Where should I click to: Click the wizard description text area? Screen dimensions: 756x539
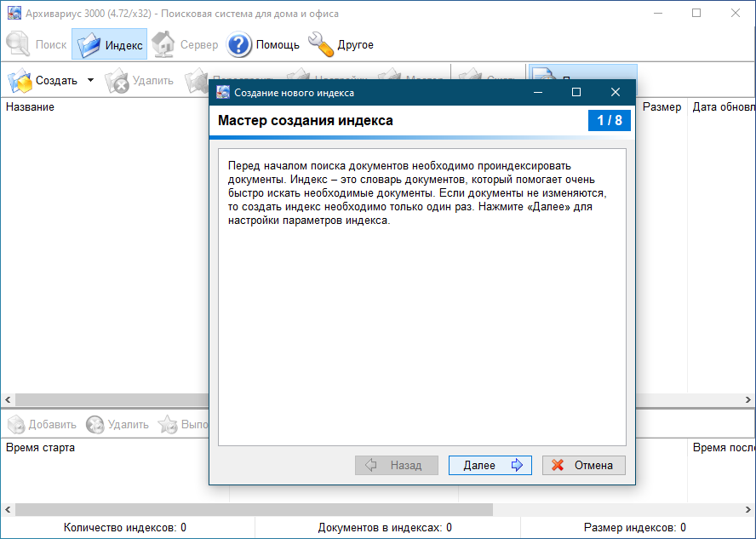(x=422, y=297)
